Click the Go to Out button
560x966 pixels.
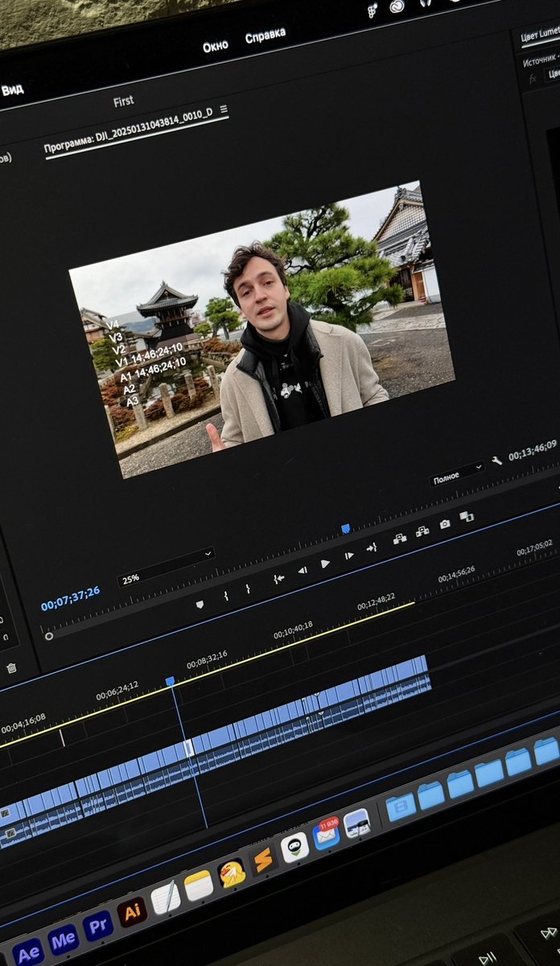coord(372,547)
